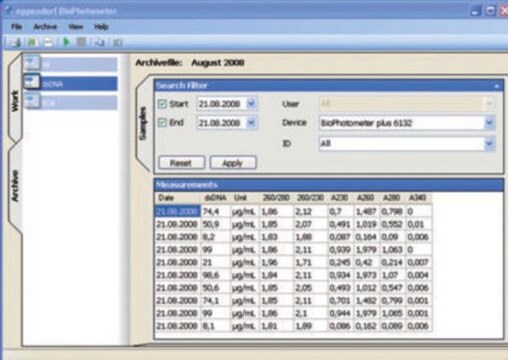Click the green spreadsheet export toolbar icon
This screenshot has height=360, width=508.
coord(32,42)
